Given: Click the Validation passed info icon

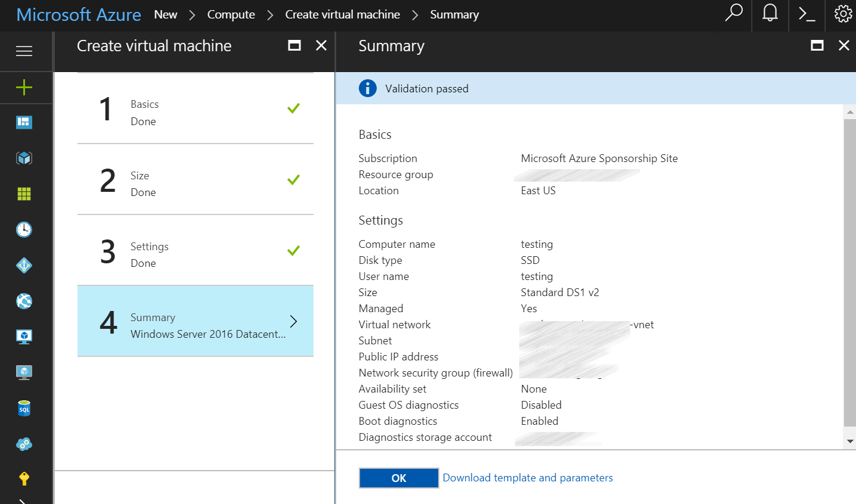Looking at the screenshot, I should click(368, 88).
